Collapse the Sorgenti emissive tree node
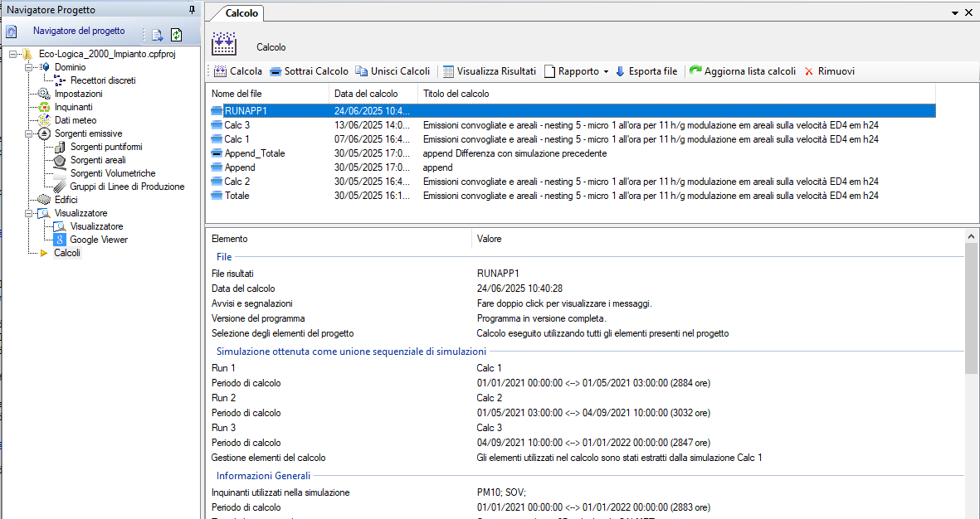980x519 pixels. (29, 133)
